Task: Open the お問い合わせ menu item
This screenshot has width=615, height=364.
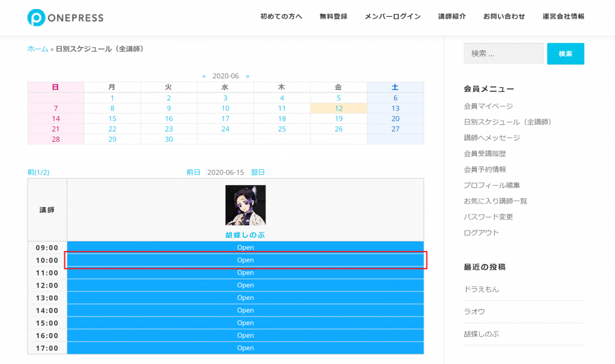Action: (x=504, y=16)
